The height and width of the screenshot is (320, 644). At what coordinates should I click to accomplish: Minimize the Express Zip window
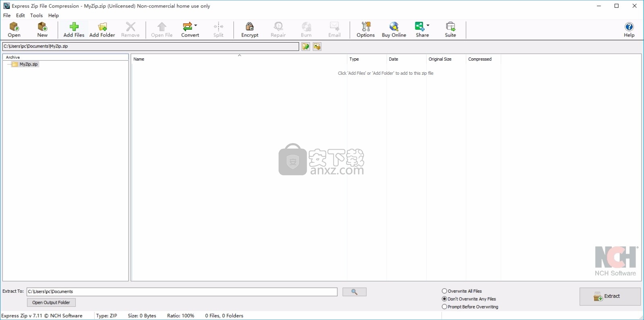[599, 6]
